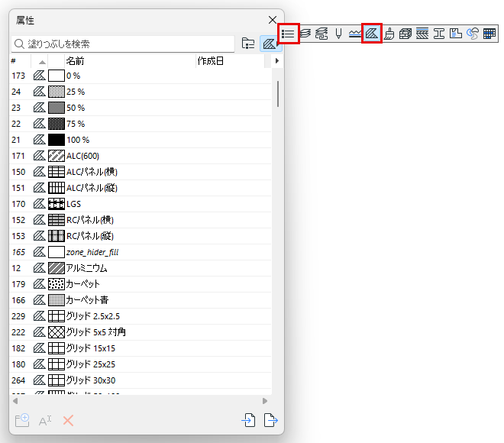Select the MEP Systems fan icon

click(473, 34)
